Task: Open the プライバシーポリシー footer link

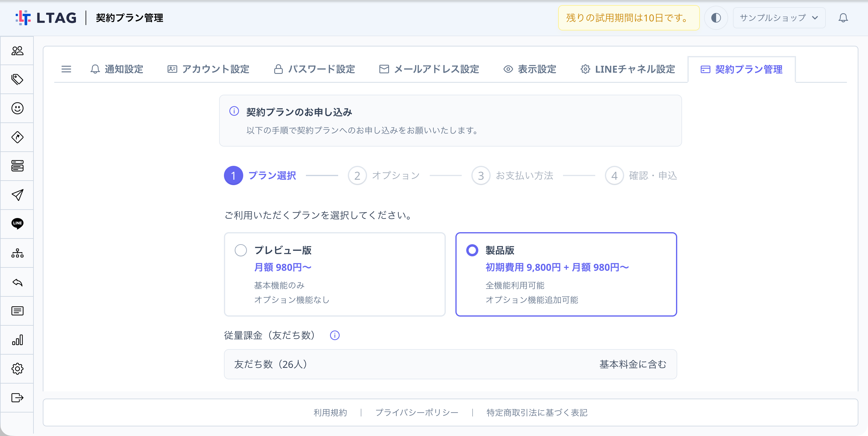Action: pos(417,412)
